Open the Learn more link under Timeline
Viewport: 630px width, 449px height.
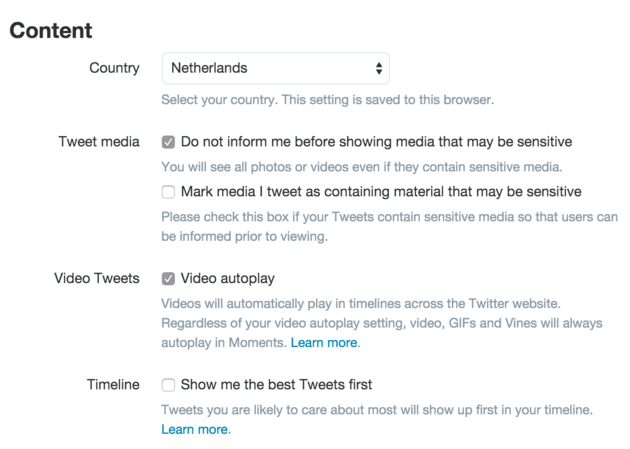click(x=194, y=429)
